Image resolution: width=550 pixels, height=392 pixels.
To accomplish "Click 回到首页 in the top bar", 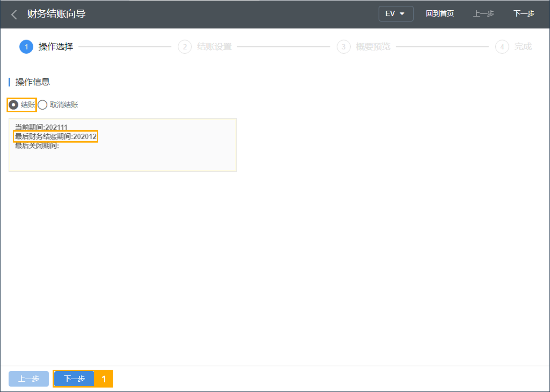I will (440, 14).
